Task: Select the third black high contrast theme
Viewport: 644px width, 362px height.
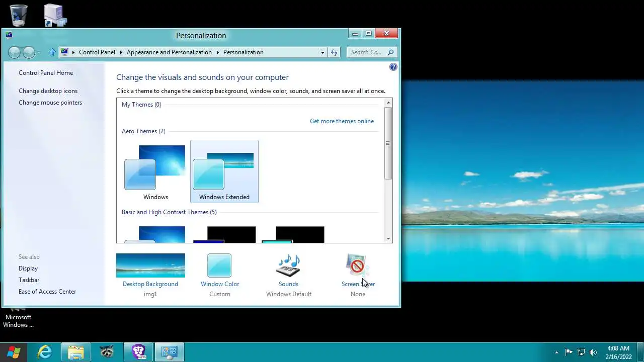Action: pyautogui.click(x=293, y=234)
